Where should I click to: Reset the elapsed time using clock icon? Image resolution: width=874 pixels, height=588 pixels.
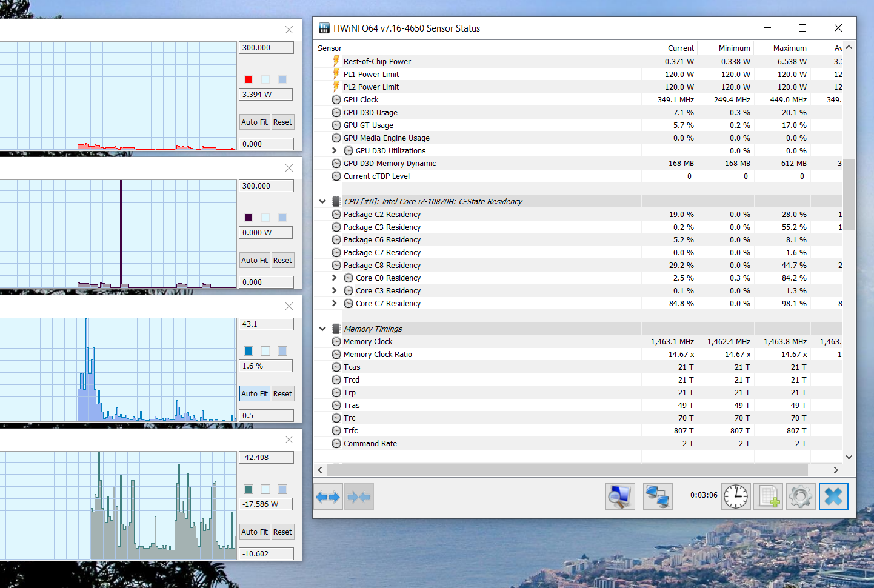[x=736, y=497]
